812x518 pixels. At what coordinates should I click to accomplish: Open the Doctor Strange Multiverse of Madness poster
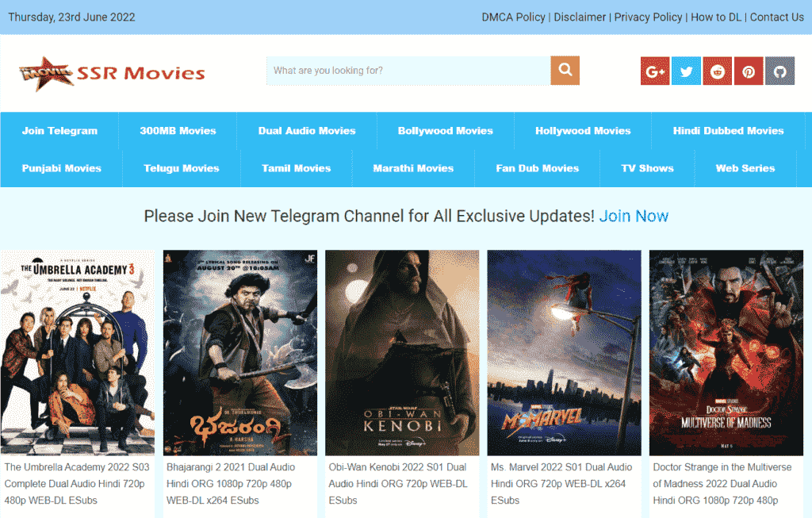tap(726, 353)
